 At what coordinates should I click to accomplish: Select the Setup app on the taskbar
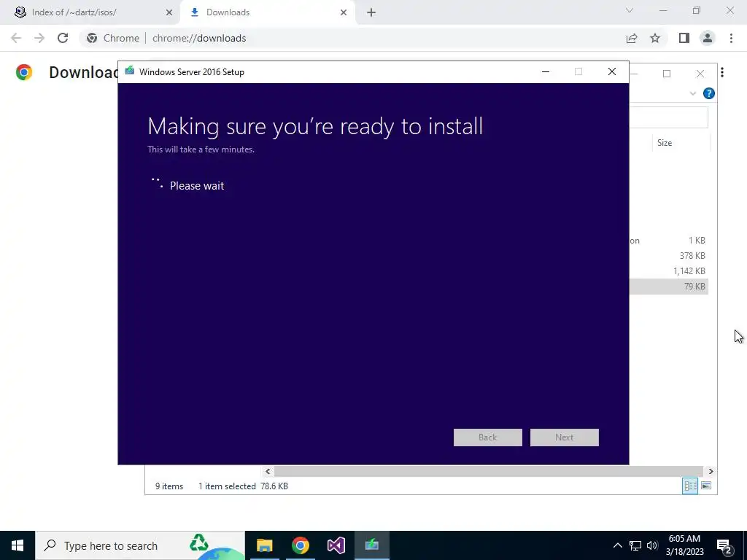[371, 545]
